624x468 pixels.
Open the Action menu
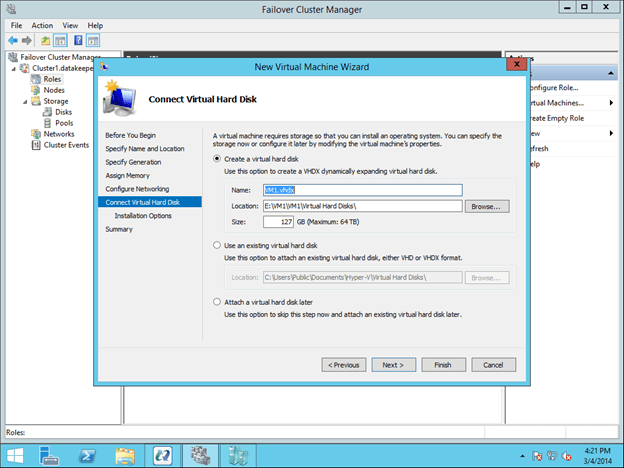click(x=42, y=25)
